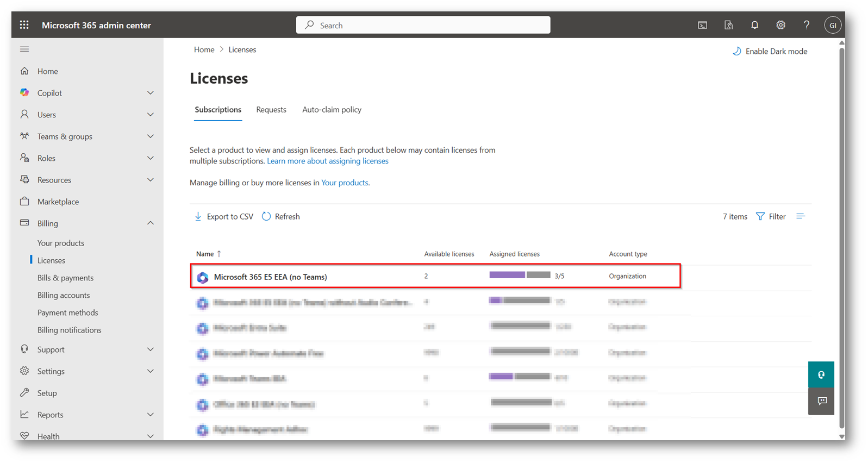
Task: Switch to the Auto-claim policy tab
Action: click(x=332, y=110)
